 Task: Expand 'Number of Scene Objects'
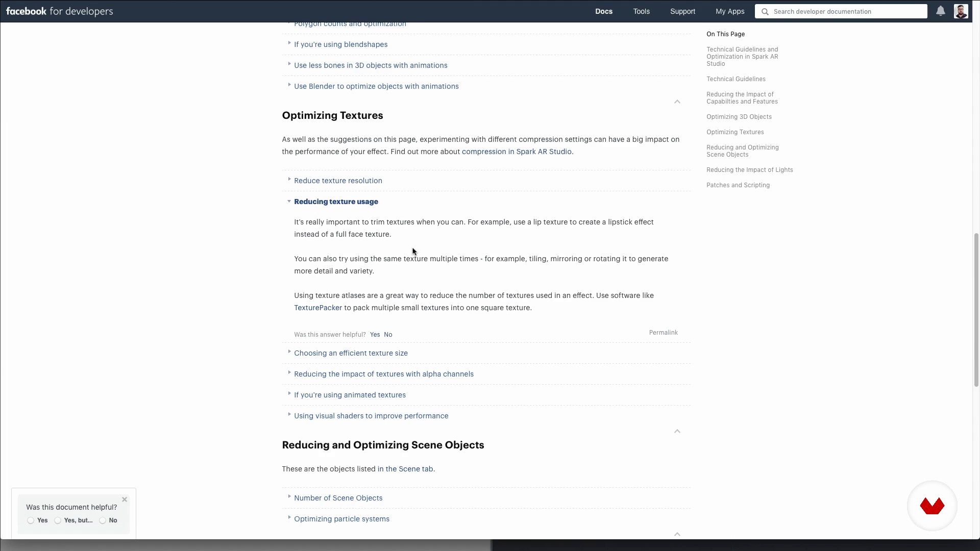[x=338, y=498]
